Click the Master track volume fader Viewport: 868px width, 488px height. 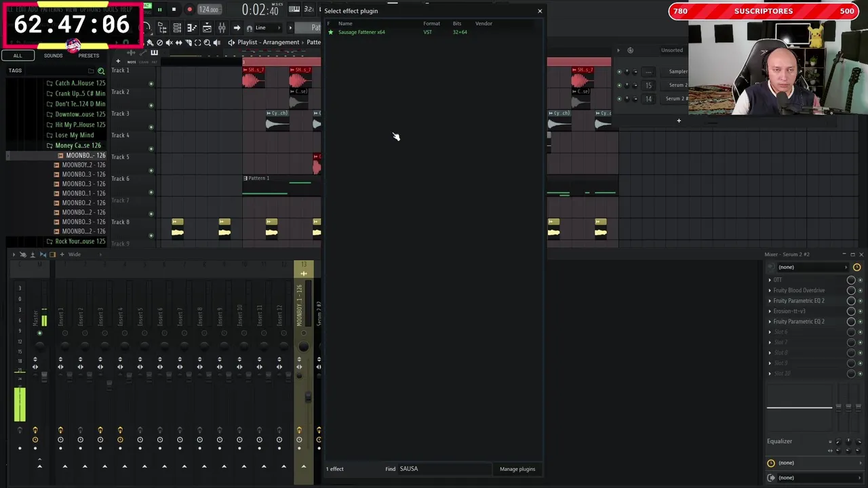(44, 377)
